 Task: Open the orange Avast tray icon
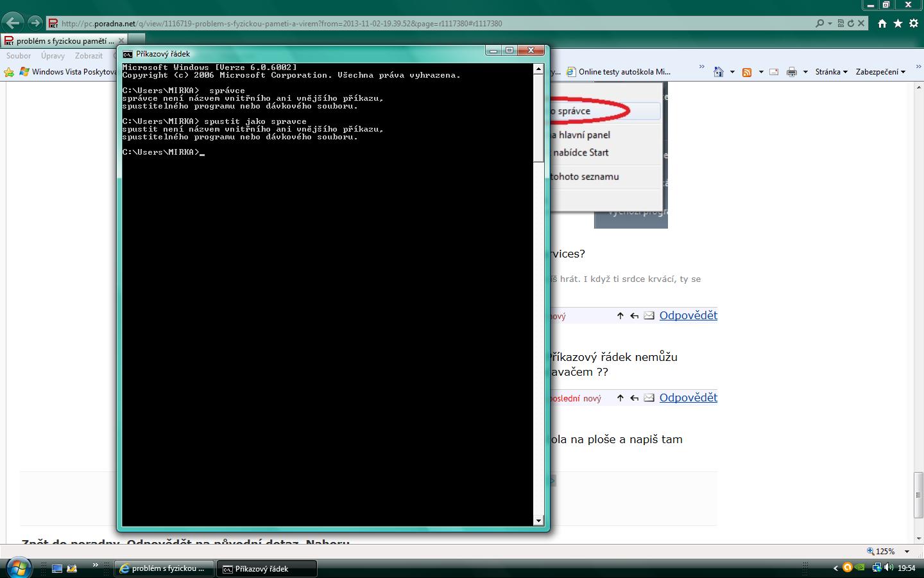coord(847,568)
